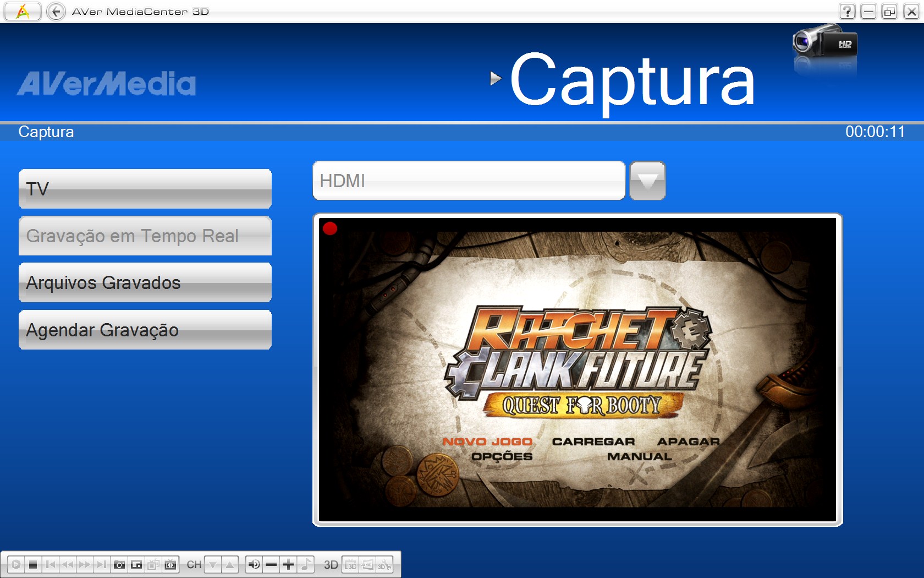This screenshot has height=578, width=924.
Task: Click the play button in the control bar
Action: pos(16,564)
